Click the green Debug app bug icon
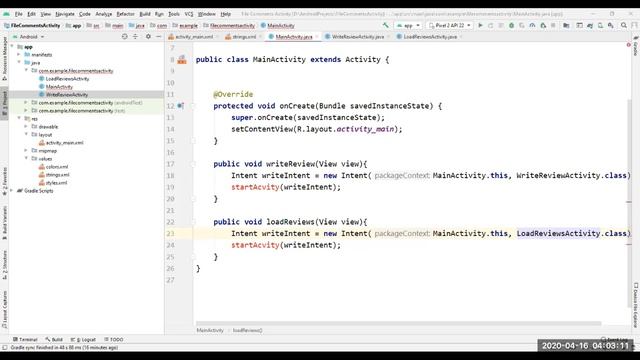This screenshot has width=640, height=360. point(511,25)
